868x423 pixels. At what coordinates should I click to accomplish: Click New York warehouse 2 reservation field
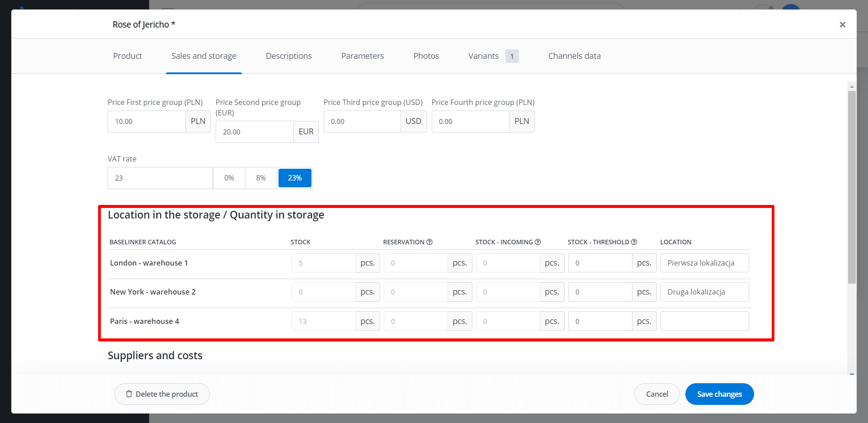point(416,292)
